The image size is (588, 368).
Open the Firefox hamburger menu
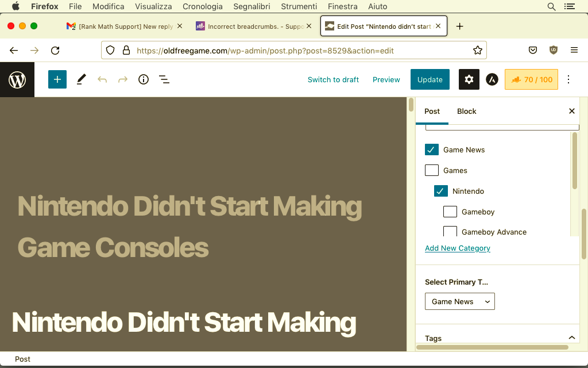point(574,51)
